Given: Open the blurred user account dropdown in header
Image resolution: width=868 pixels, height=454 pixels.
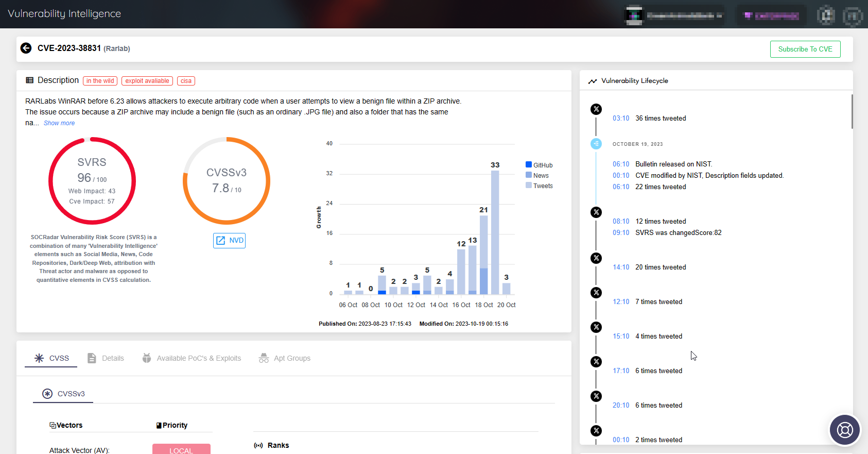Looking at the screenshot, I should pos(673,15).
